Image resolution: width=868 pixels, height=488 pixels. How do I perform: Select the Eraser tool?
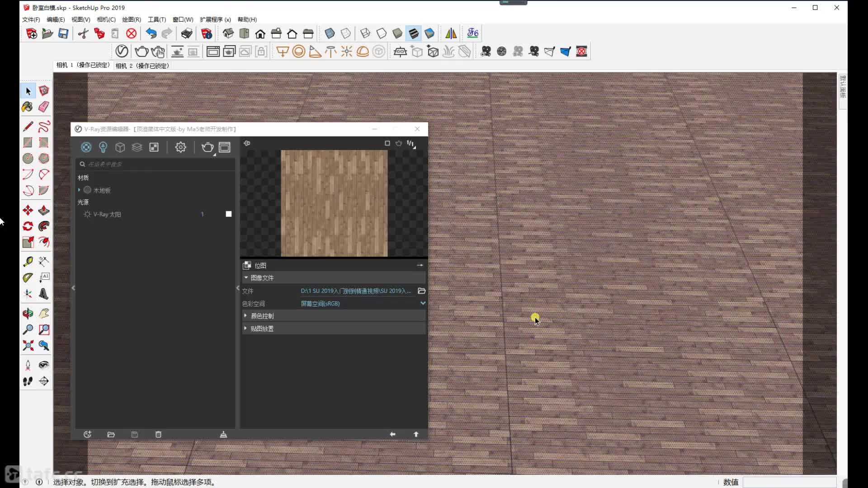pyautogui.click(x=44, y=107)
